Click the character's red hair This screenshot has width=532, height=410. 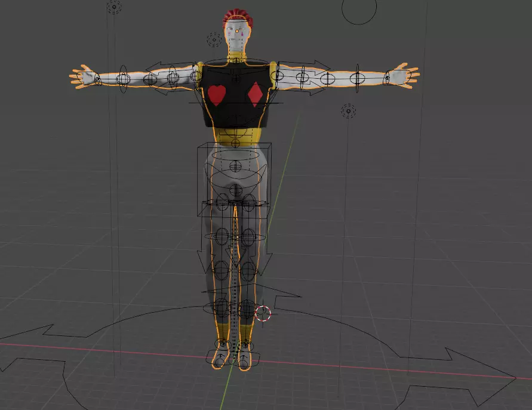click(x=238, y=16)
